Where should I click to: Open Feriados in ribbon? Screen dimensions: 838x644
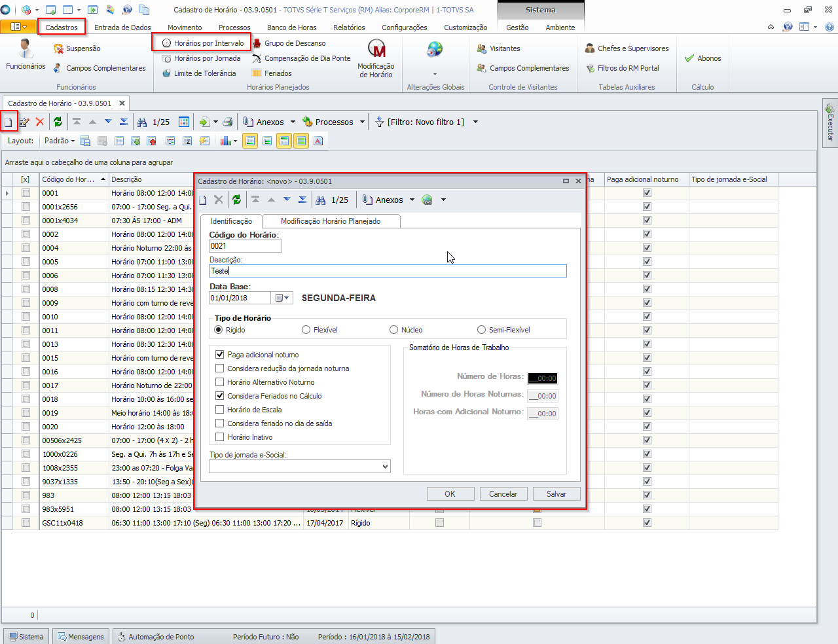[x=272, y=73]
